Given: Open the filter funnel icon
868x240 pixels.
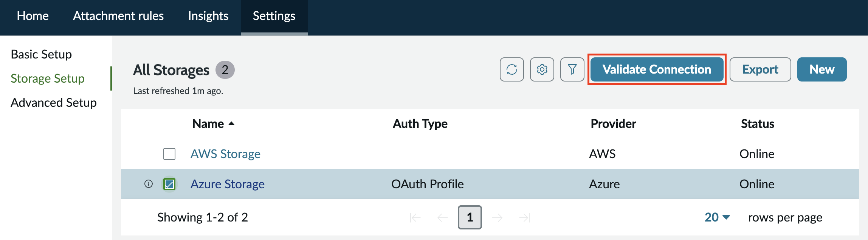Looking at the screenshot, I should tap(572, 69).
